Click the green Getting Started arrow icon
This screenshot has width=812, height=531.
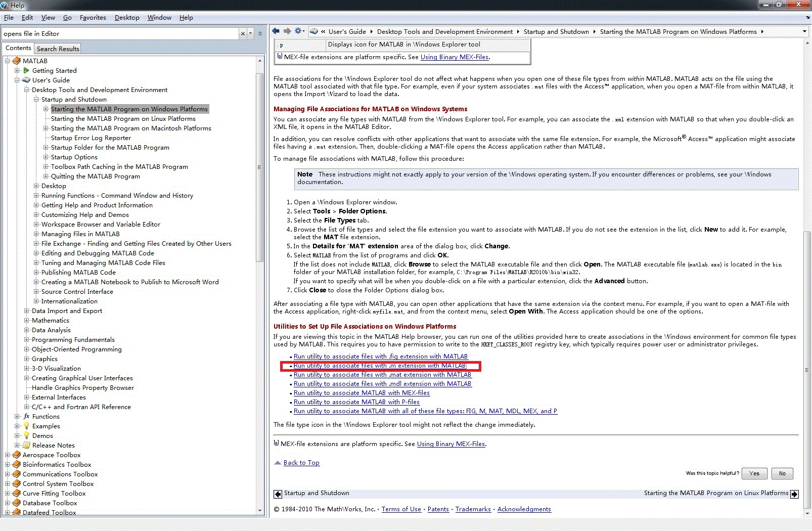click(26, 70)
